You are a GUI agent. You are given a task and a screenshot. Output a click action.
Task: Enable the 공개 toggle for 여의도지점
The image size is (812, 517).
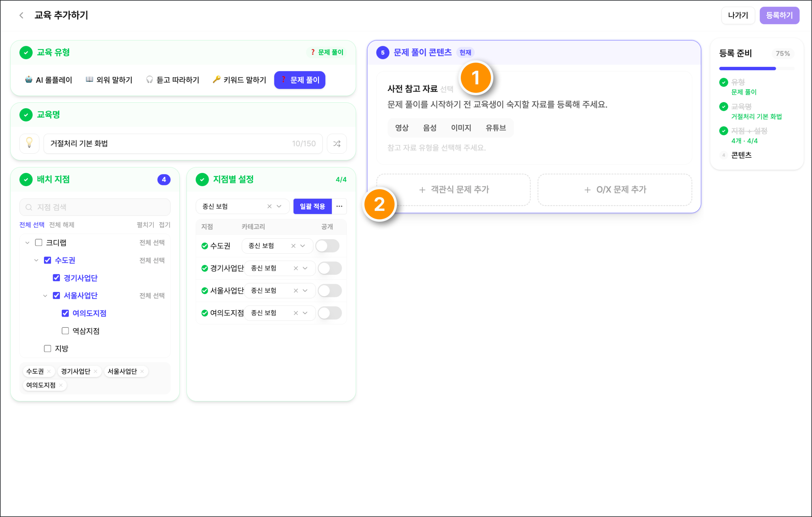329,313
